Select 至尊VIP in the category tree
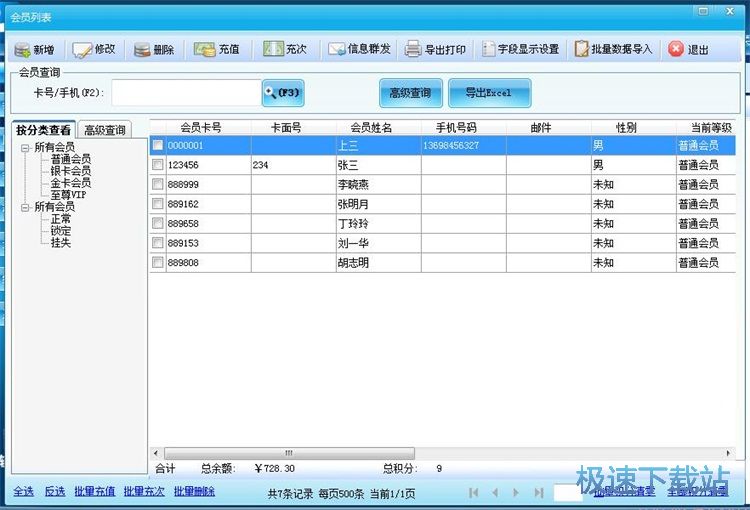Viewport: 750px width, 510px height. pos(68,195)
